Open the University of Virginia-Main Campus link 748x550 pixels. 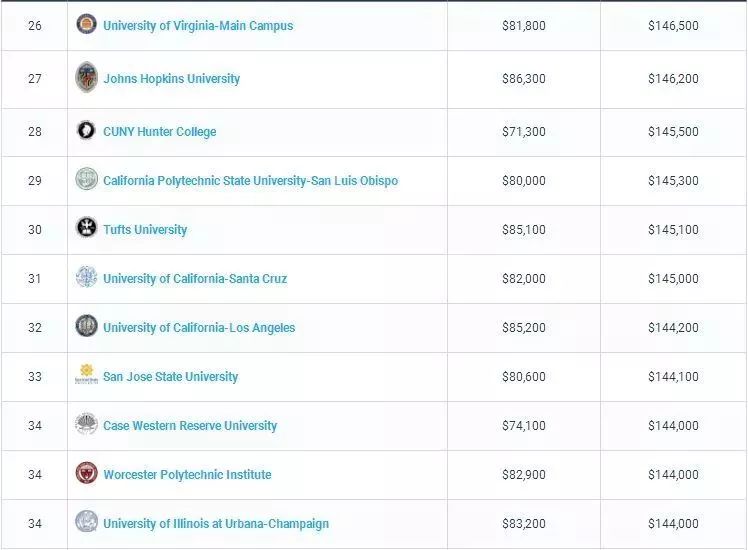click(x=198, y=25)
